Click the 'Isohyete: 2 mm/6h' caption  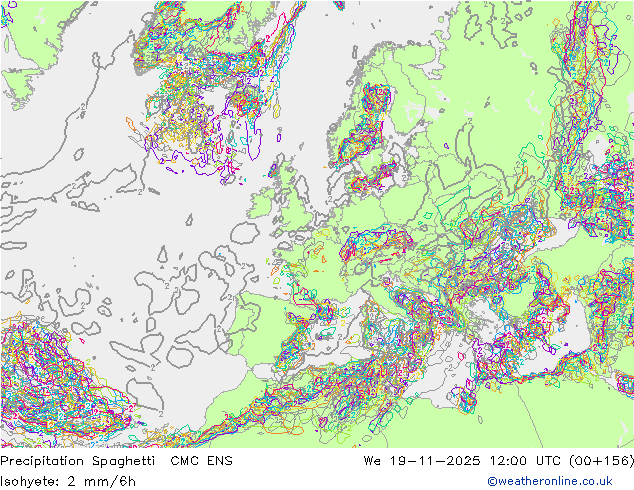point(68,482)
